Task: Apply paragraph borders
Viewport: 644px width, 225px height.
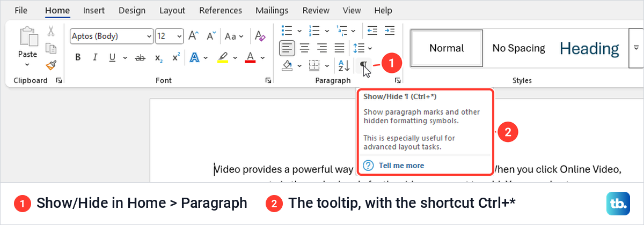Action: point(314,65)
